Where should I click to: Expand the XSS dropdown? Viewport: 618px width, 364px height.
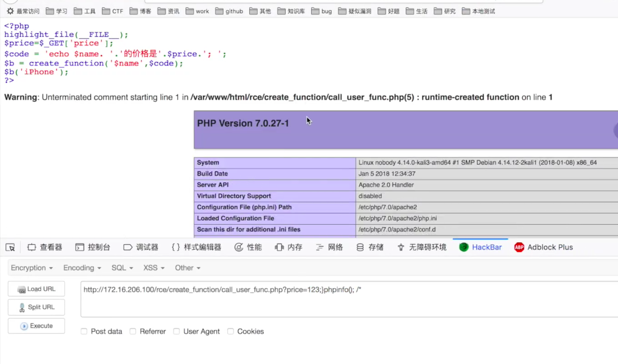tap(153, 268)
